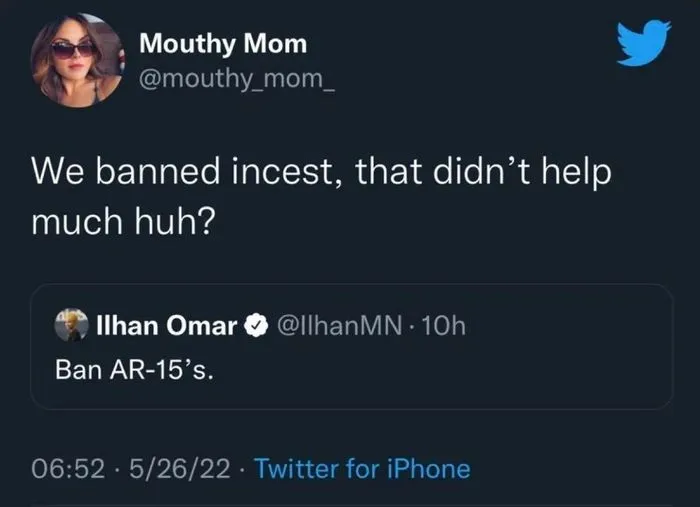
Task: Open Mouthy Mom's profile picture
Action: [x=77, y=59]
